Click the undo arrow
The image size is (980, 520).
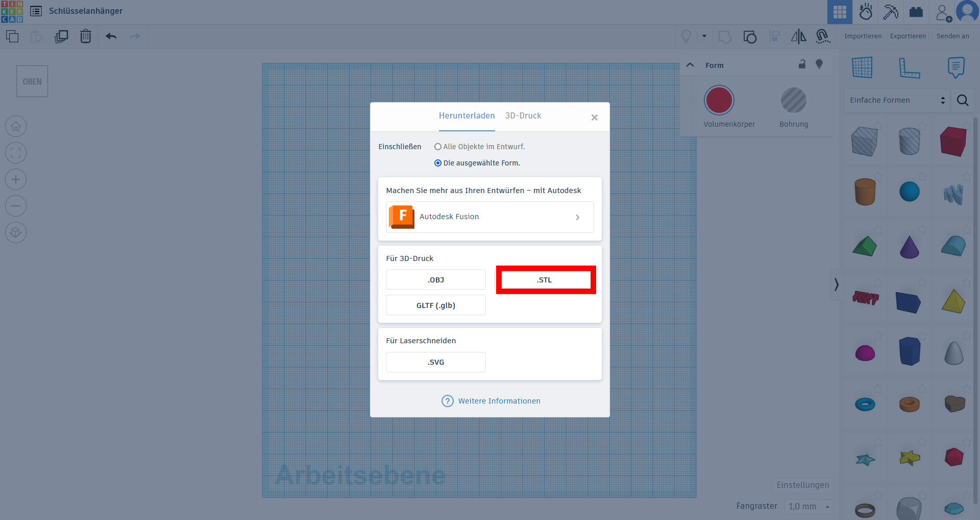pyautogui.click(x=111, y=36)
